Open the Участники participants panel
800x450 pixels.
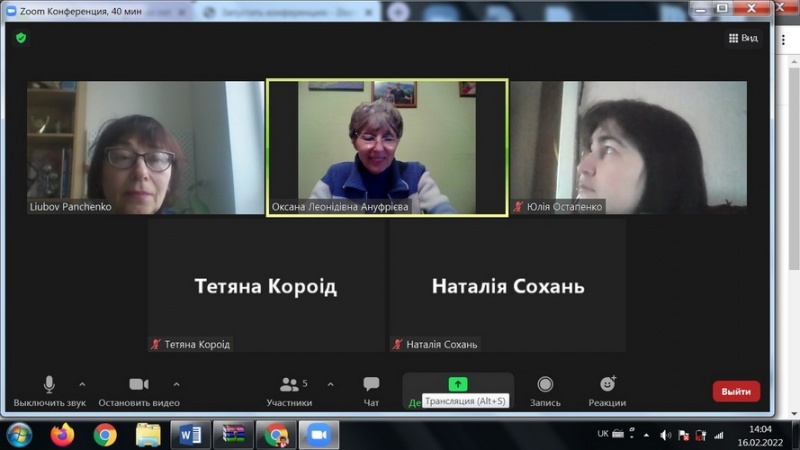click(289, 385)
